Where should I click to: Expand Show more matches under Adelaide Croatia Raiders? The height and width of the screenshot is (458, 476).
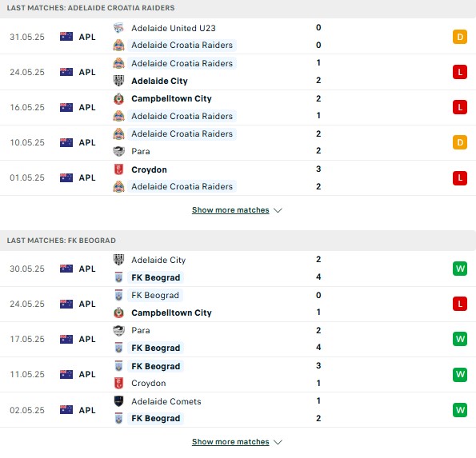[x=230, y=210]
